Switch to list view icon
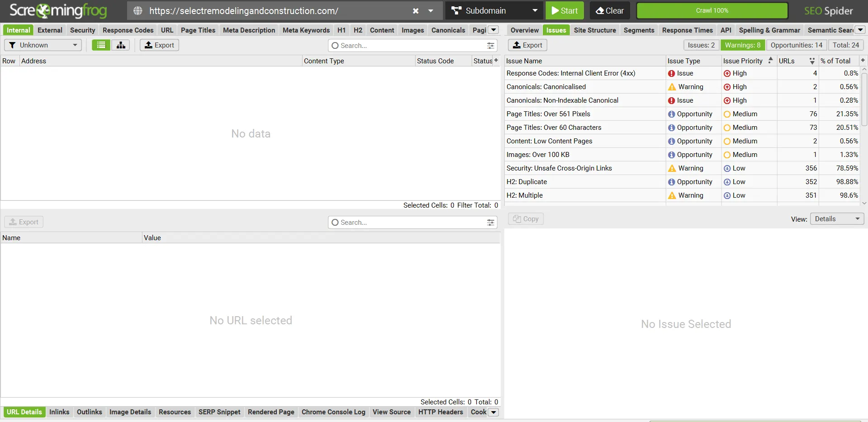The width and height of the screenshot is (868, 422). pyautogui.click(x=101, y=45)
